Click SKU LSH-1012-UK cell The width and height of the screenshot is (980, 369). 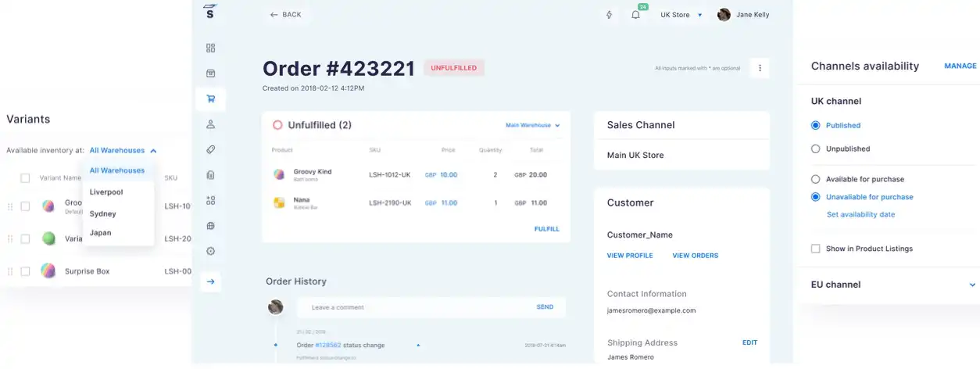pyautogui.click(x=389, y=175)
